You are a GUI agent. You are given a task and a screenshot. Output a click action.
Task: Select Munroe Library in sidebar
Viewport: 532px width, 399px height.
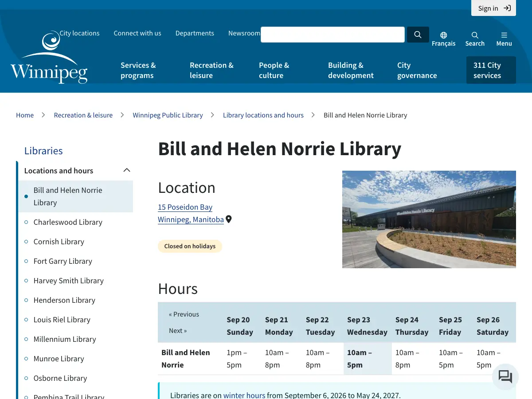59,359
